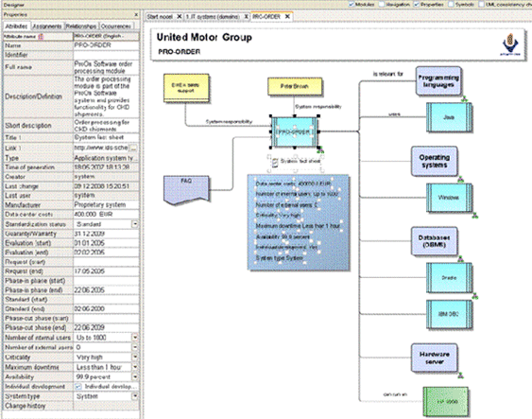Click the Data center costs value field
Screen dimensions: 532x419
tap(106, 215)
